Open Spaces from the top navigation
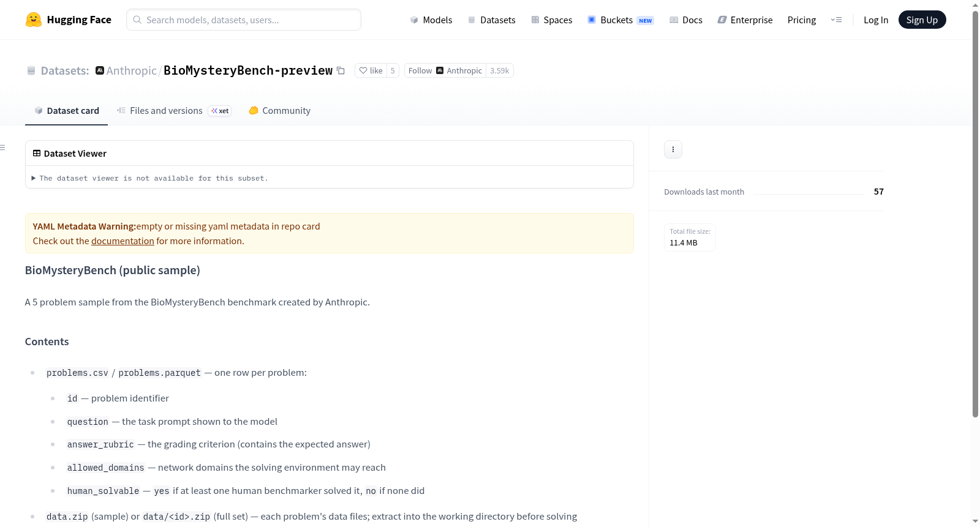The image size is (980, 527). 552,20
